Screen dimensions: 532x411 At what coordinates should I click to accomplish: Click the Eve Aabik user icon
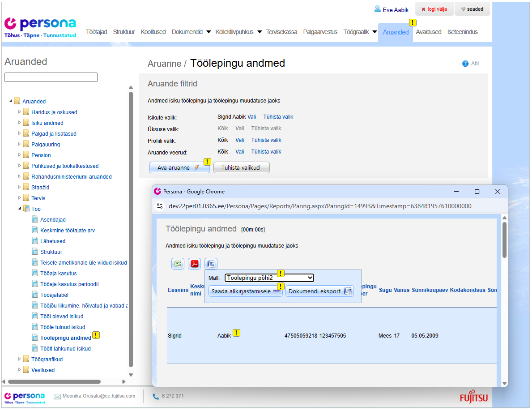click(377, 9)
